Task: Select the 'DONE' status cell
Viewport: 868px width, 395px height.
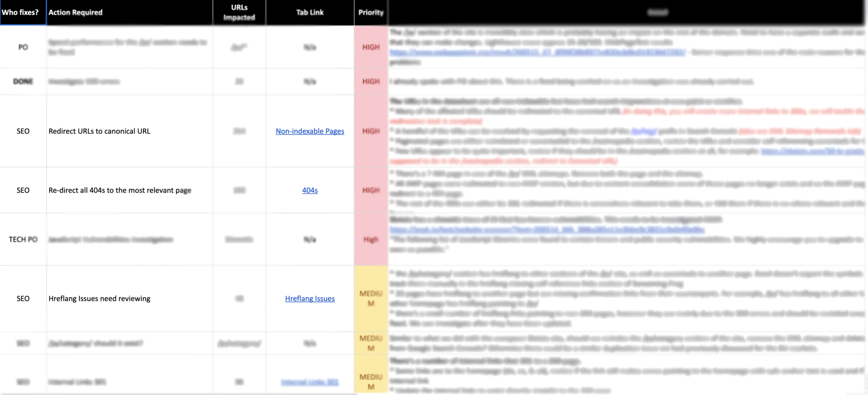Action: pos(23,81)
